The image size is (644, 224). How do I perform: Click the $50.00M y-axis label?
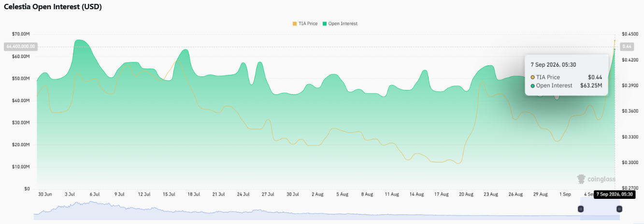pyautogui.click(x=21, y=78)
